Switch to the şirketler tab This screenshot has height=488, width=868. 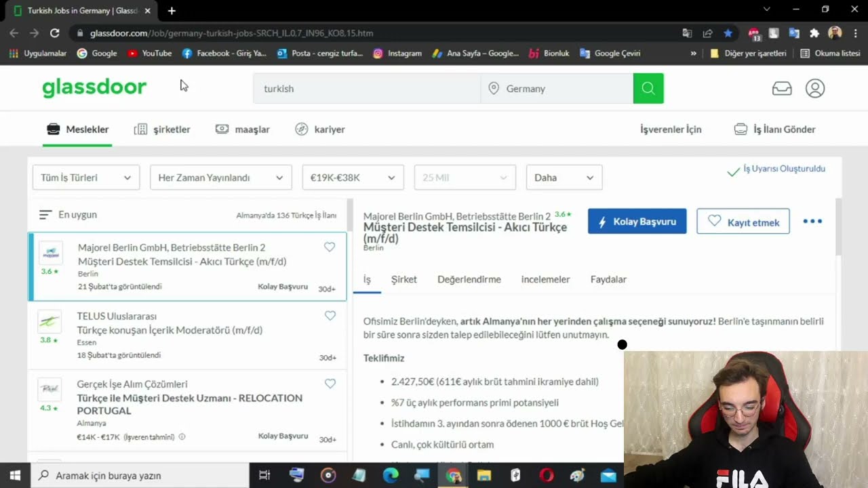tap(162, 129)
